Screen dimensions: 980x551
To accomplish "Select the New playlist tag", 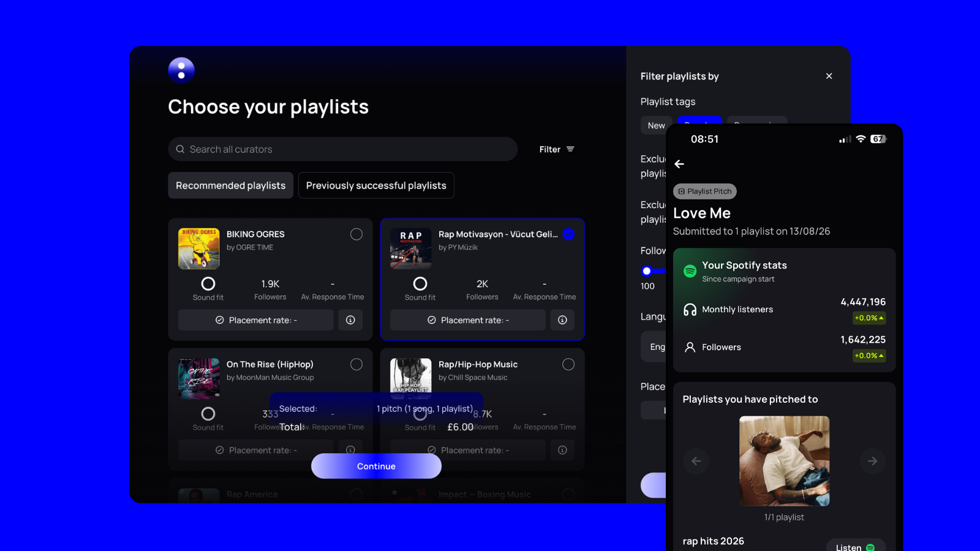I will click(657, 126).
